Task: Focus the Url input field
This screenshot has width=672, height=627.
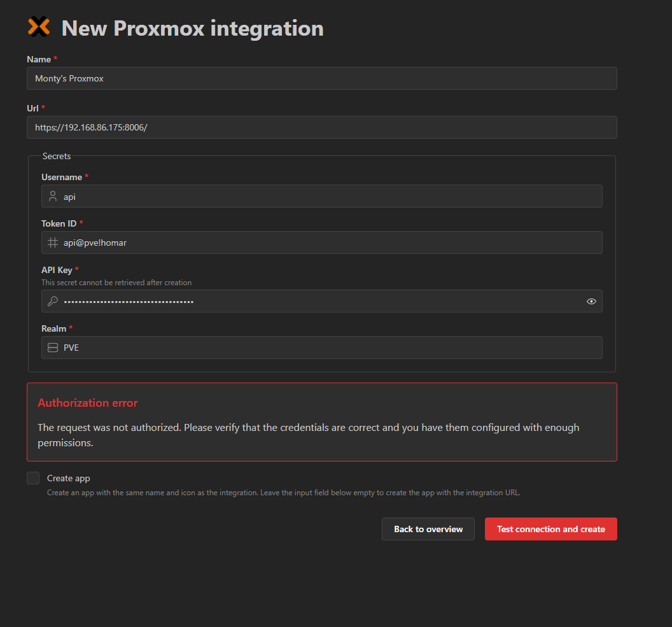Action: 322,127
